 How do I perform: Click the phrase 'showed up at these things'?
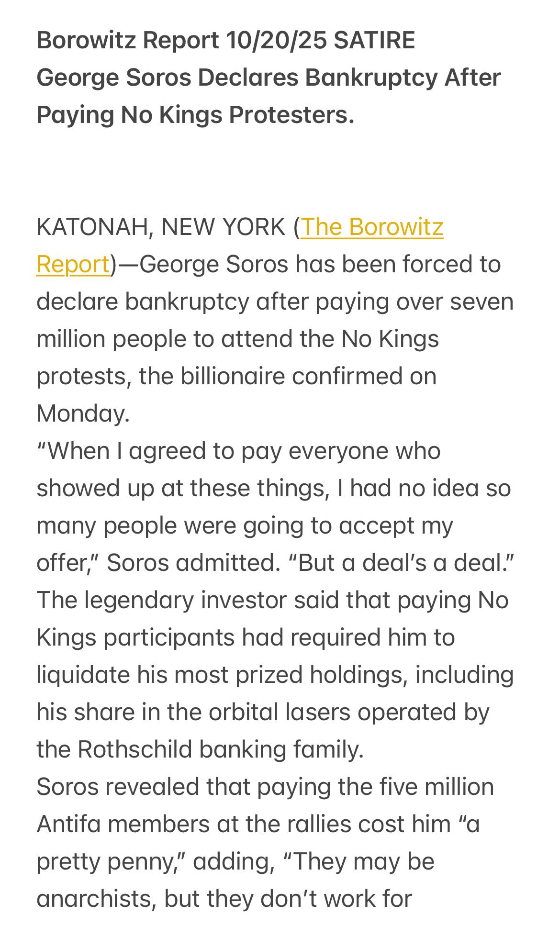tap(182, 488)
